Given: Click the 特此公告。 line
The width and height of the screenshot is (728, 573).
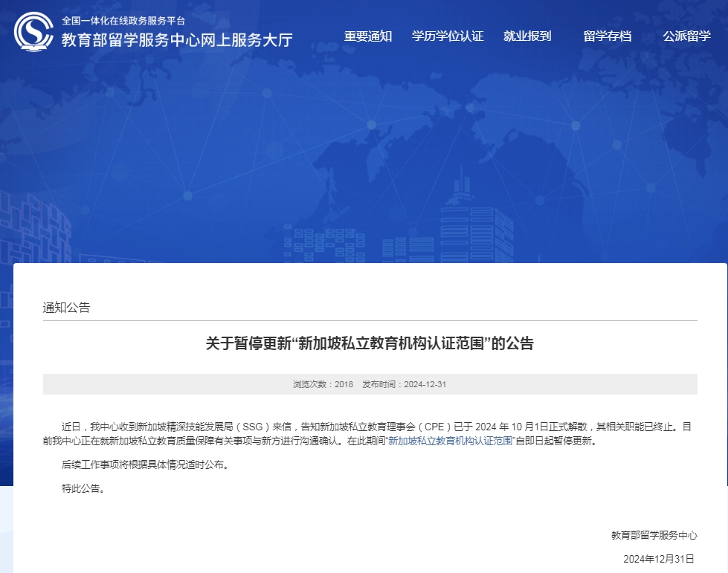Looking at the screenshot, I should [83, 488].
